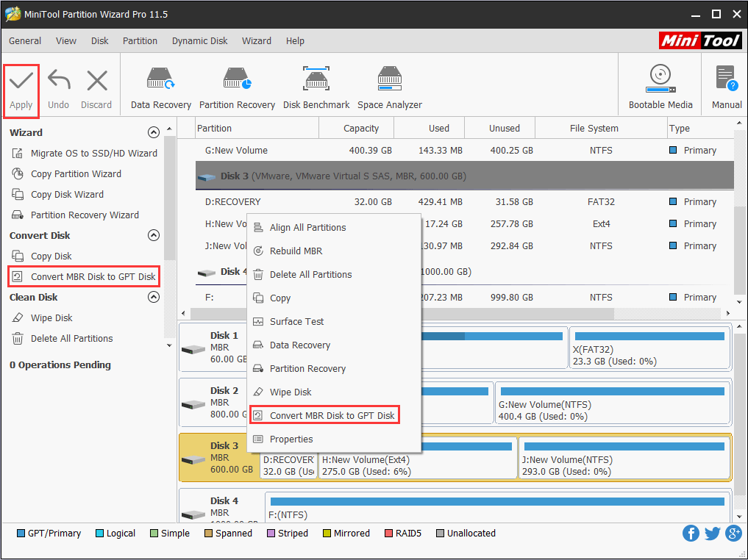Open the General menu
748x560 pixels.
coord(25,41)
